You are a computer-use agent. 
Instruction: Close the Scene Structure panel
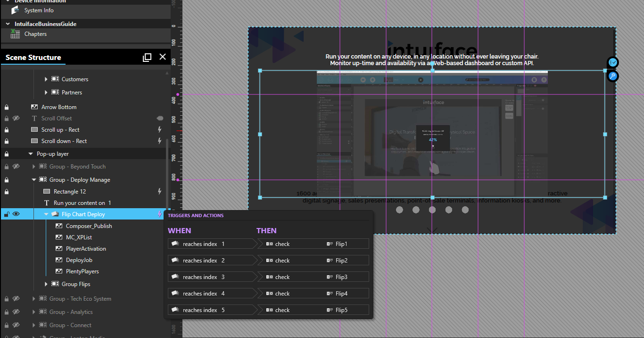(x=163, y=57)
